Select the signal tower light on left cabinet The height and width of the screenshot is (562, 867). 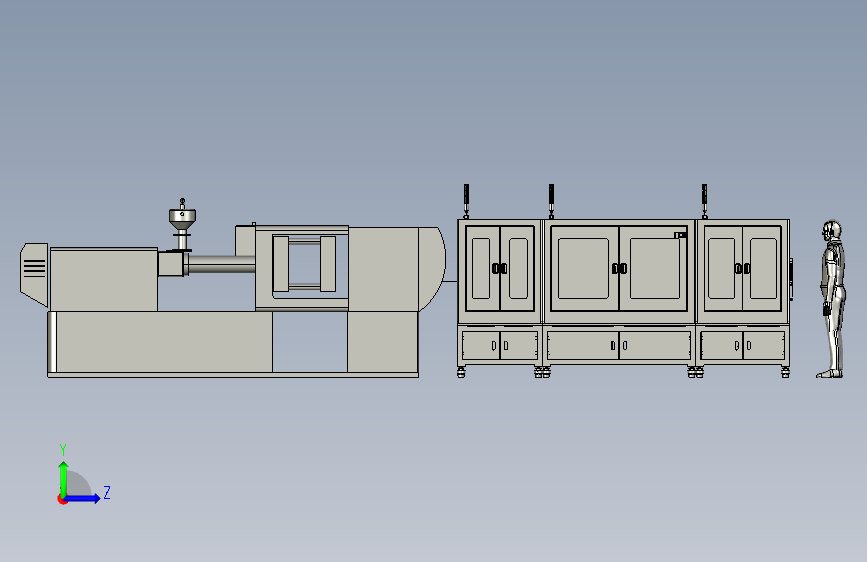point(466,201)
